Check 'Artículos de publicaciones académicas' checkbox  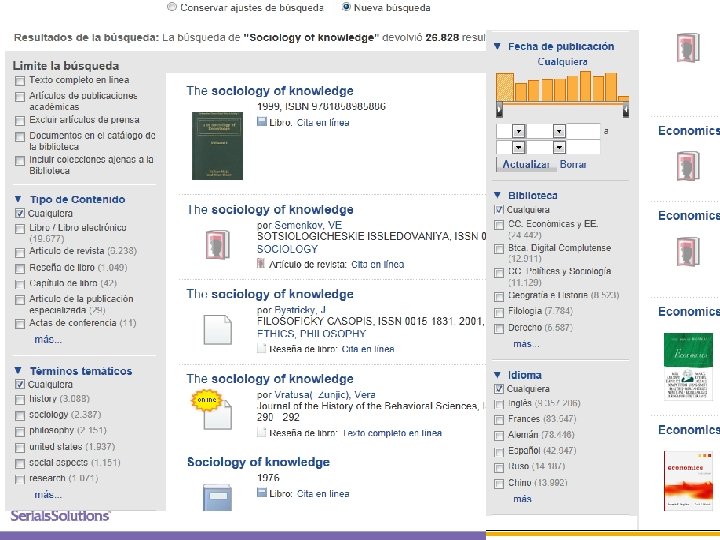[x=20, y=97]
